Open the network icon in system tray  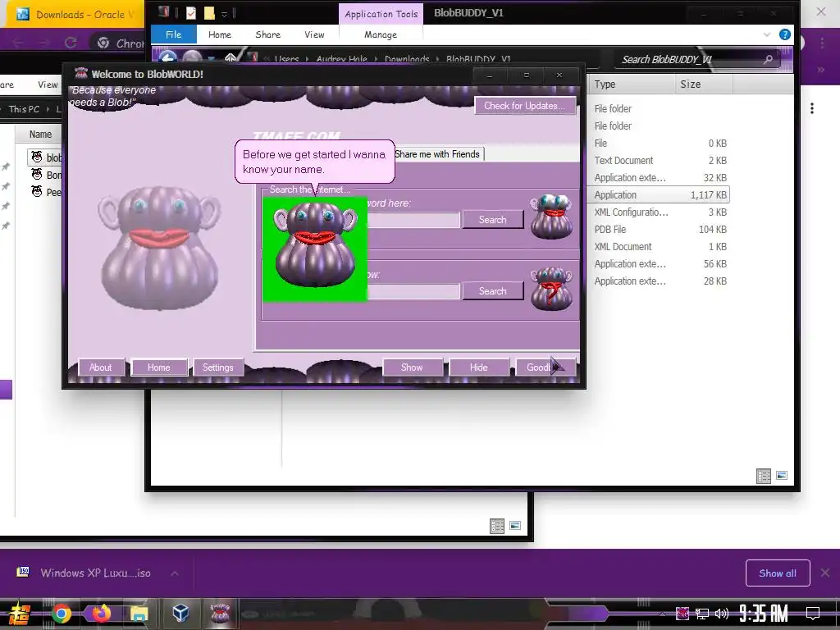pos(702,614)
